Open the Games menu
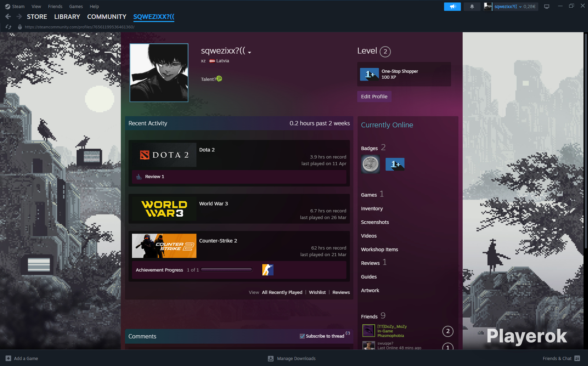The height and width of the screenshot is (366, 588). 76,7
